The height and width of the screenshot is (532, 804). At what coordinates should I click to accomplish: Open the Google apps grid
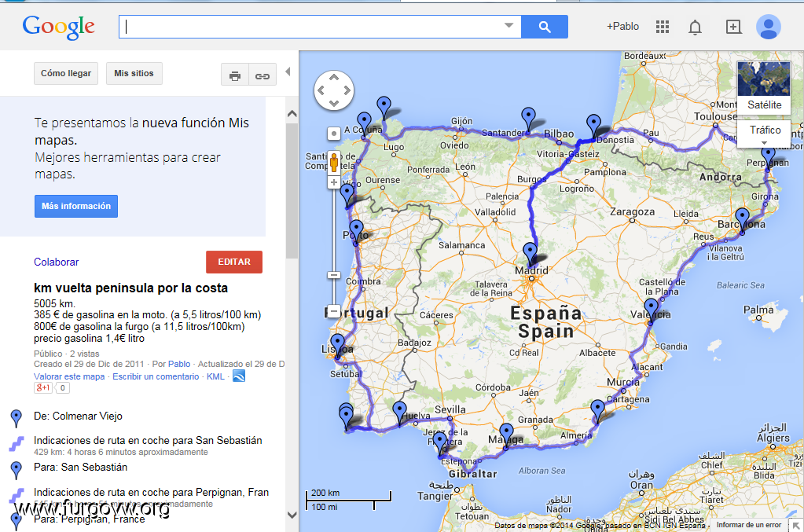click(663, 27)
